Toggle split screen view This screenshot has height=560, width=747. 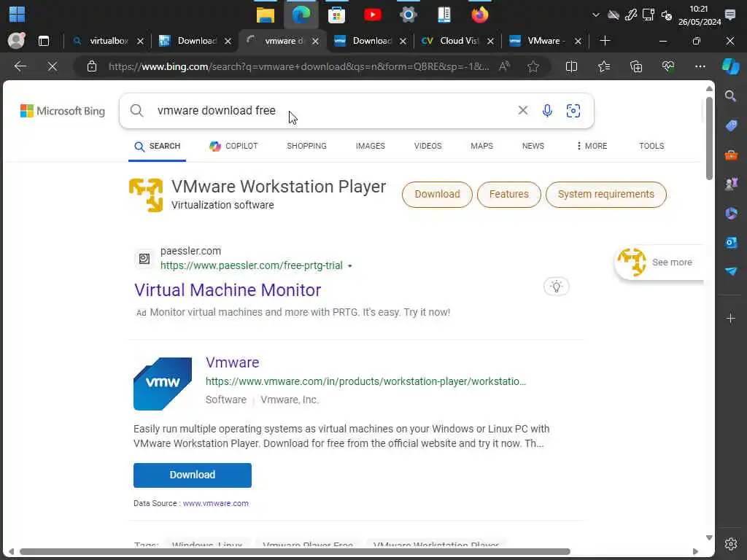pos(571,66)
